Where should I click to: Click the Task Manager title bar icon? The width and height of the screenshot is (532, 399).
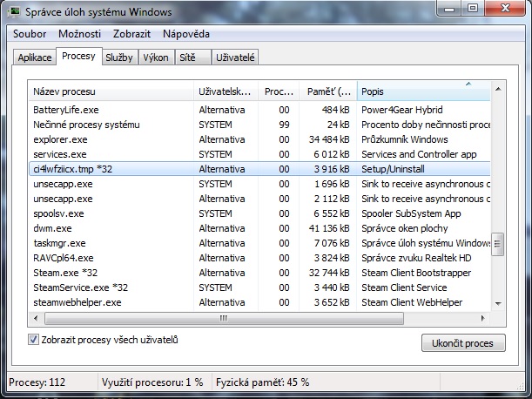point(14,12)
